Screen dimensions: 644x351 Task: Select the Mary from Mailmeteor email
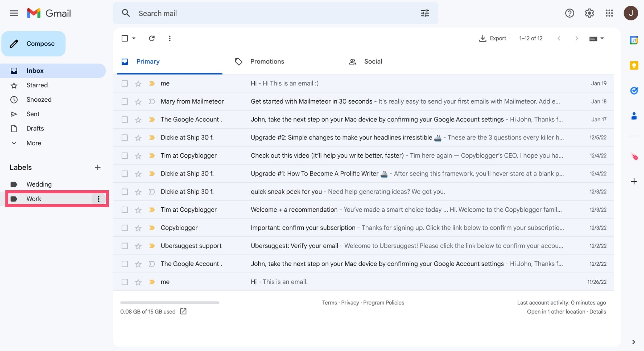point(125,102)
